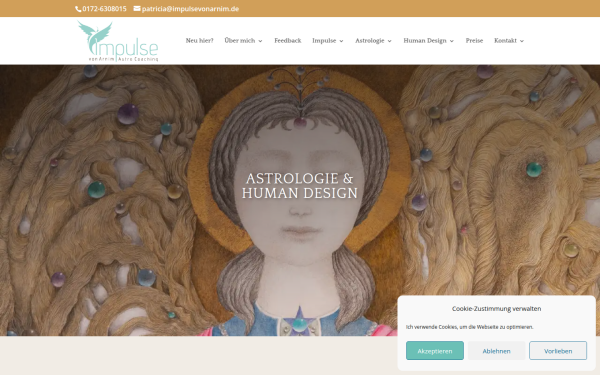Accept cookies with Akzeptieren button
This screenshot has width=600, height=375.
(435, 351)
